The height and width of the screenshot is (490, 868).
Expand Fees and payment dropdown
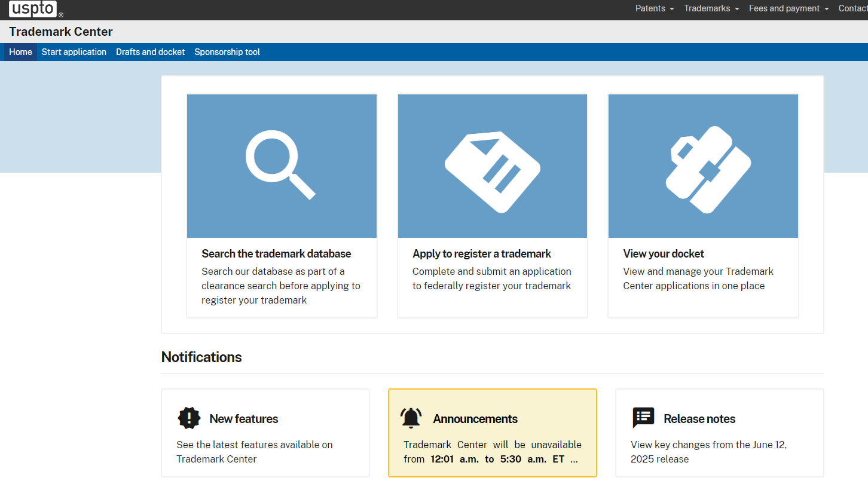(788, 8)
